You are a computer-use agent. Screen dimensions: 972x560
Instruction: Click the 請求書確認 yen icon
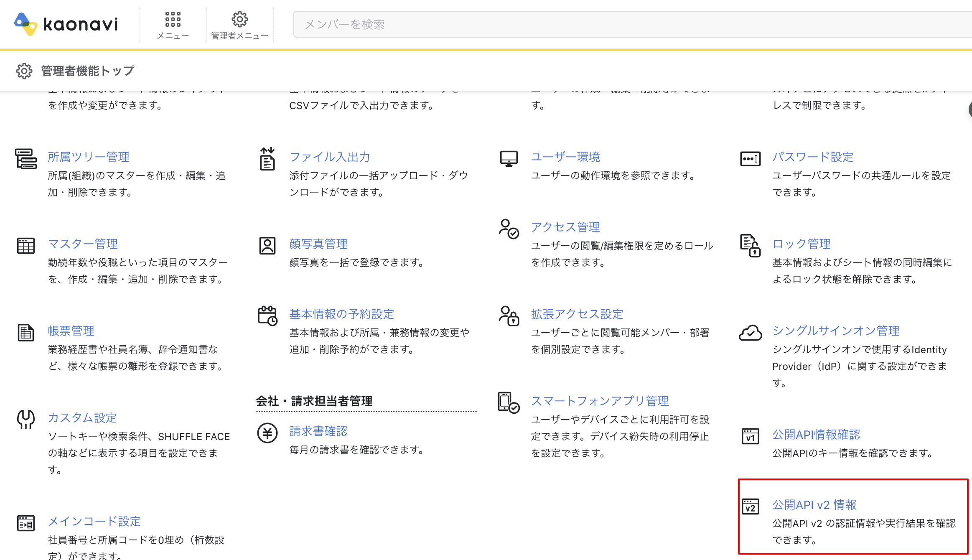point(267,433)
